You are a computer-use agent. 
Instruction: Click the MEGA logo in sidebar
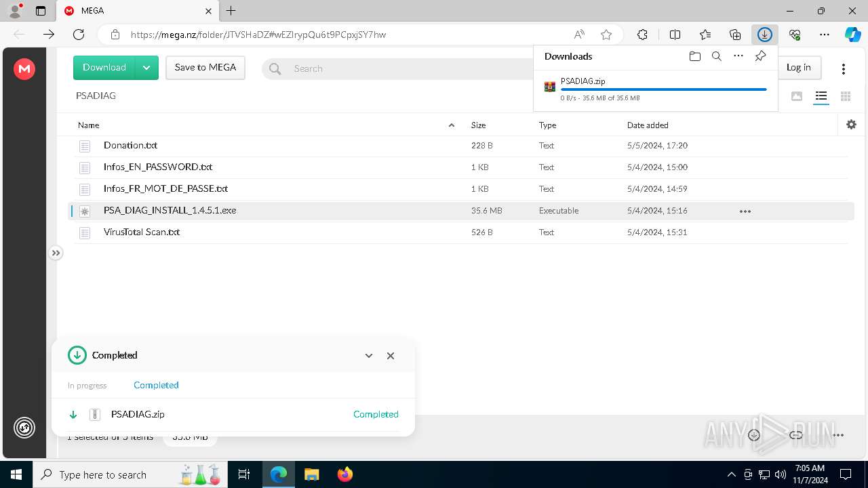point(24,68)
